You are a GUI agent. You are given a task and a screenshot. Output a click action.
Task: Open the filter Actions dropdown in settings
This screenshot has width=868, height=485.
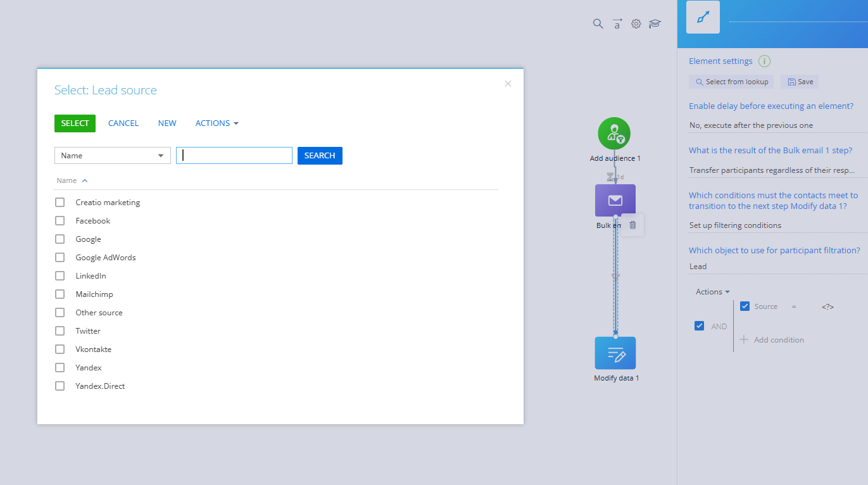(x=713, y=292)
